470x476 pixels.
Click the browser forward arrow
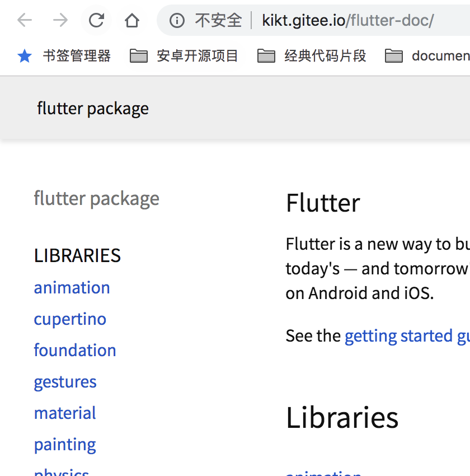coord(60,20)
